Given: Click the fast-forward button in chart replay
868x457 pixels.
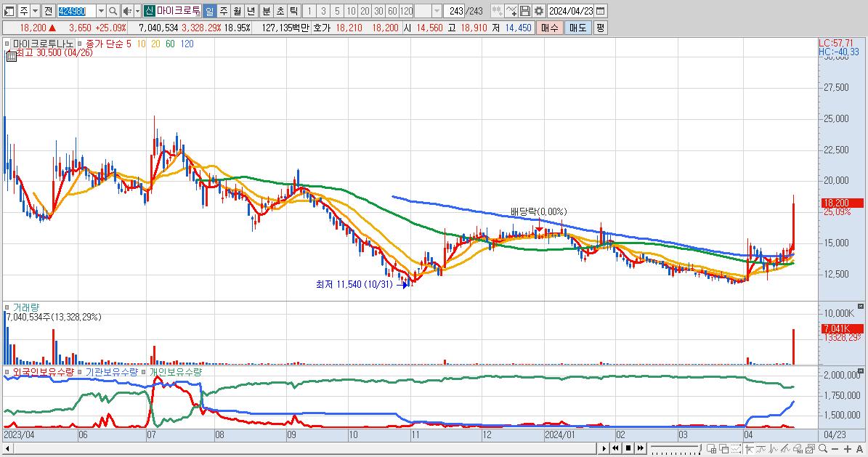Looking at the screenshot, I should pos(641,448).
